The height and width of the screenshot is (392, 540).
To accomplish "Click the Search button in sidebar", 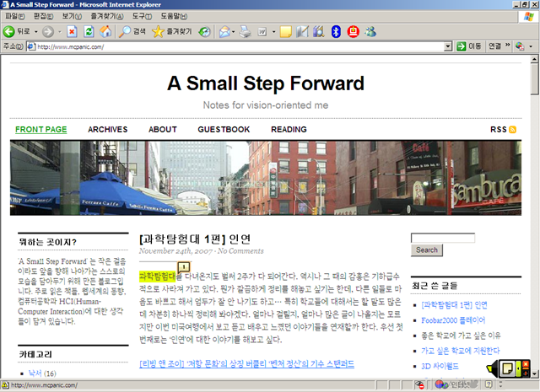I will click(427, 250).
